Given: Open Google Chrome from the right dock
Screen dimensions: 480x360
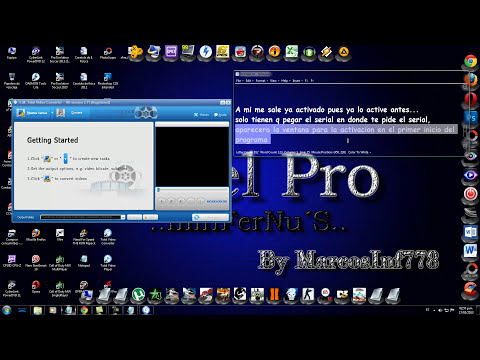Looking at the screenshot, I should 470,61.
